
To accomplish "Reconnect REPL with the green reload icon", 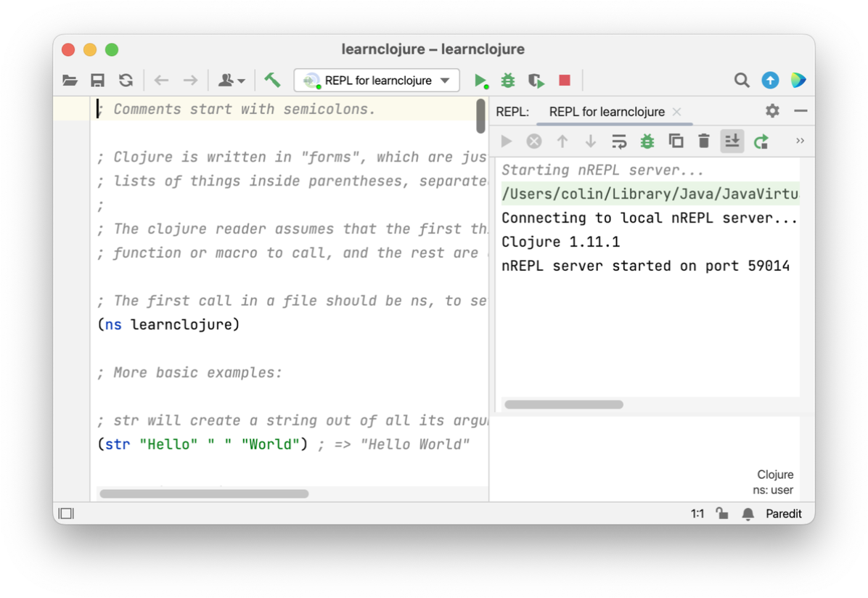I will click(x=761, y=142).
